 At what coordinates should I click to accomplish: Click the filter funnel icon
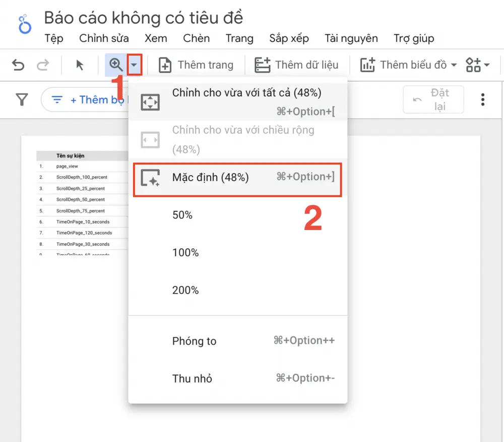22,100
